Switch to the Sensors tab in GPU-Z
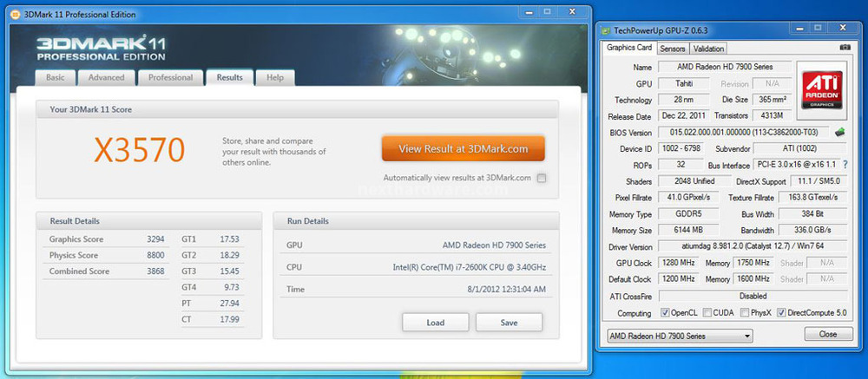 click(x=673, y=49)
